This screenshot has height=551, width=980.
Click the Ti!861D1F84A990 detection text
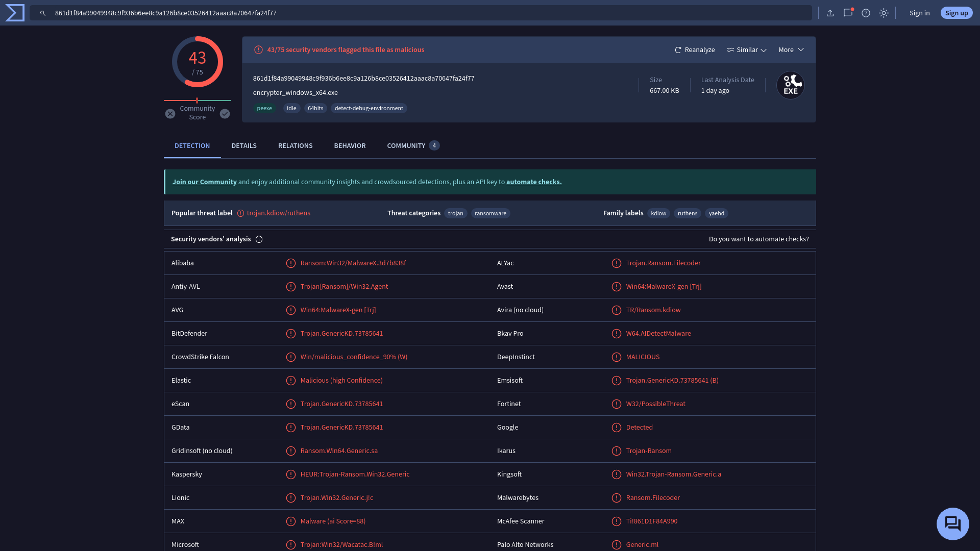point(652,521)
